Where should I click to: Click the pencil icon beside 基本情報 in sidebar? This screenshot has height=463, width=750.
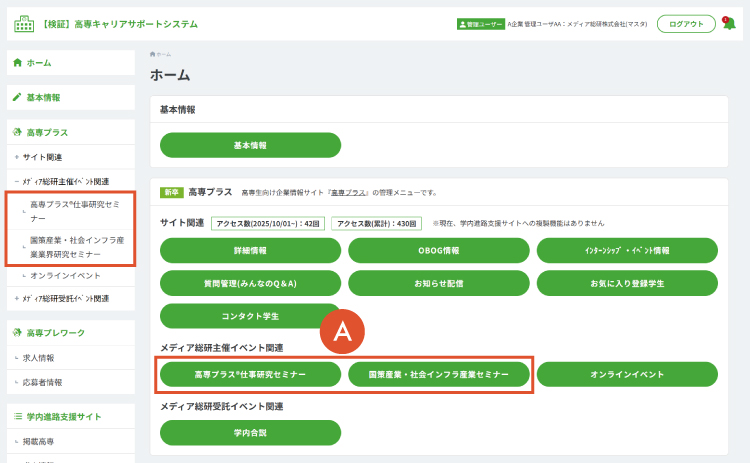click(17, 98)
